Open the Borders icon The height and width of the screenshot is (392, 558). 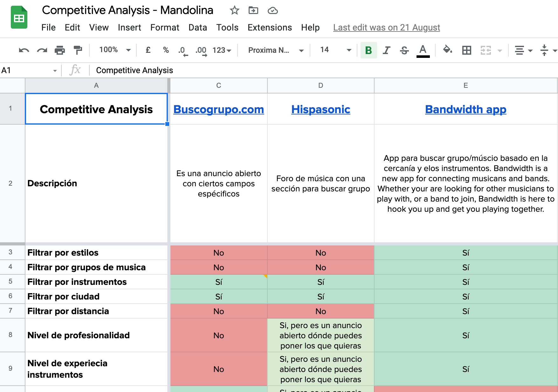466,50
